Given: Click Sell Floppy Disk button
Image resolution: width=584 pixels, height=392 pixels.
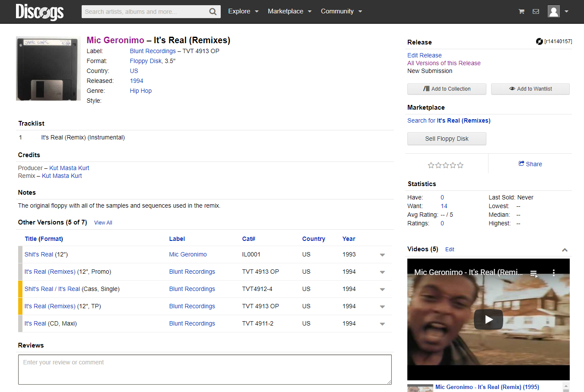Looking at the screenshot, I should [x=447, y=139].
